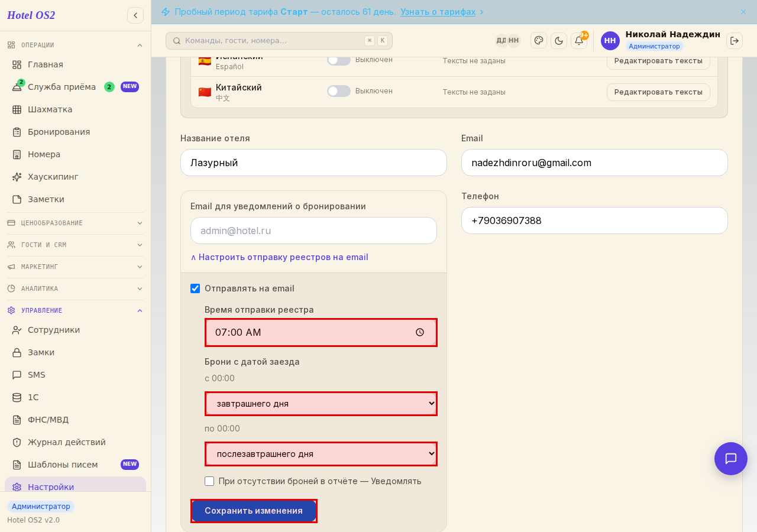
Task: Collapse the Управление section
Action: 75,310
